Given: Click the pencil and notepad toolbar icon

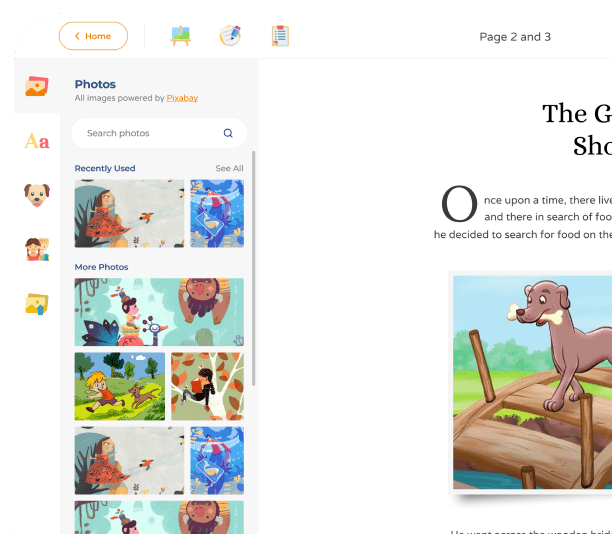Looking at the screenshot, I should [x=230, y=36].
